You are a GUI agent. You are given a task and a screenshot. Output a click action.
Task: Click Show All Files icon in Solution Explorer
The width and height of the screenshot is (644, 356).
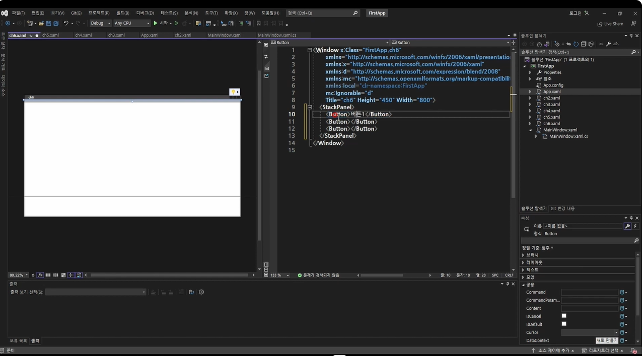591,44
